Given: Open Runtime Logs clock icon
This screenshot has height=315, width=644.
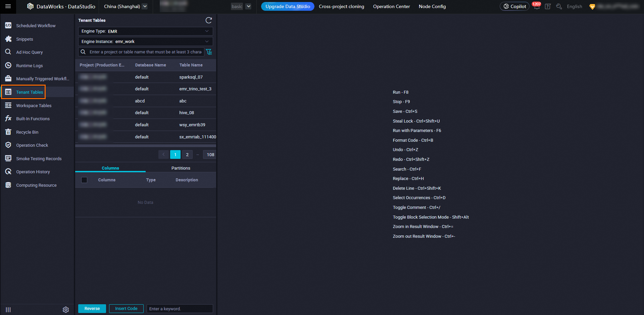Looking at the screenshot, I should click(8, 65).
